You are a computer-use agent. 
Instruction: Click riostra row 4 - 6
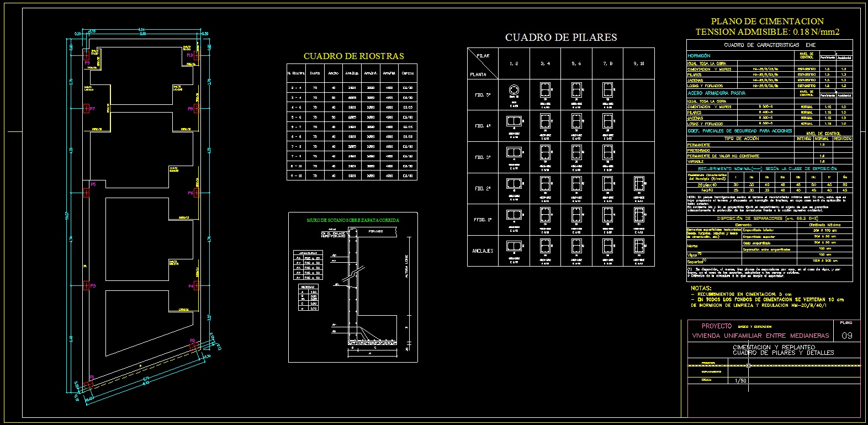[x=352, y=108]
